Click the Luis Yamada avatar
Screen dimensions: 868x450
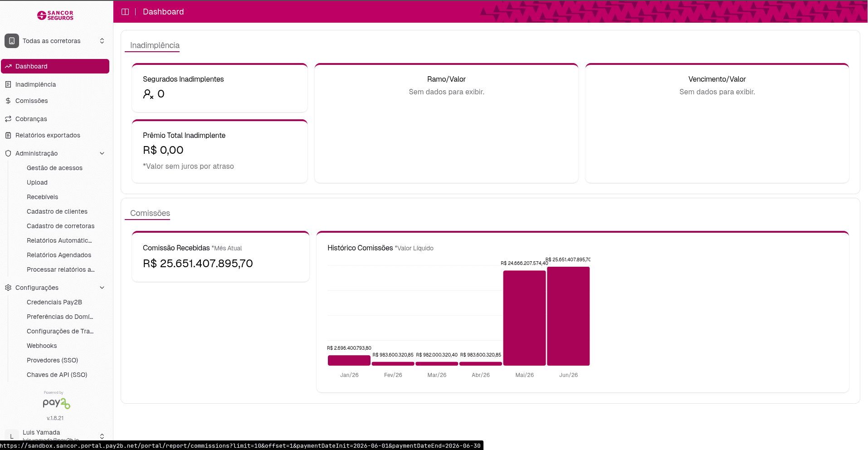coord(12,436)
